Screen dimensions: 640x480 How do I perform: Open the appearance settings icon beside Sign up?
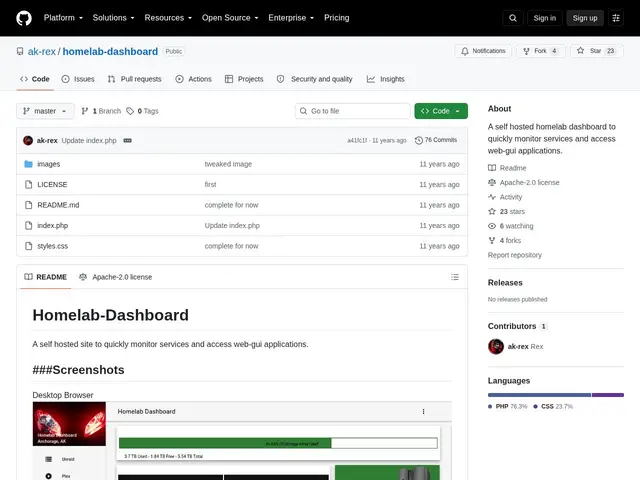click(616, 18)
